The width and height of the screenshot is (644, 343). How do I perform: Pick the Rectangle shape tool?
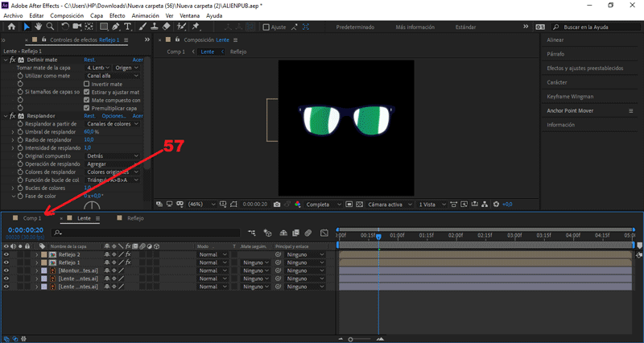point(104,27)
